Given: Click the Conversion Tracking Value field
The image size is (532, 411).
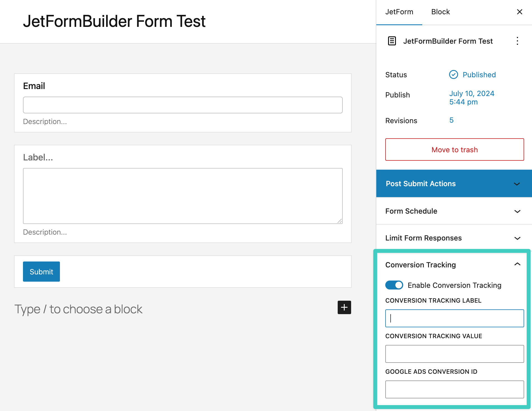Looking at the screenshot, I should pos(454,354).
